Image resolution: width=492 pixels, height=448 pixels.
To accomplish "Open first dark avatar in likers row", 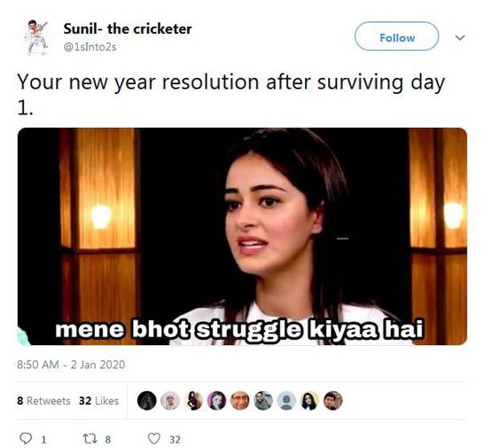I will click(146, 401).
